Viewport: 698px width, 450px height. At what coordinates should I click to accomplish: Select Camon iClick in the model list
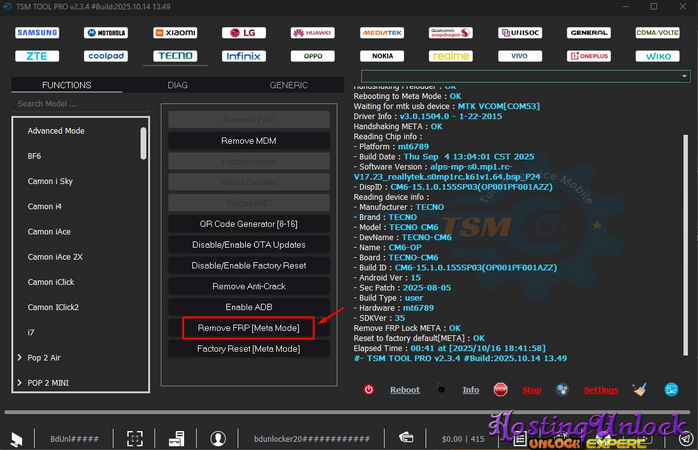pyautogui.click(x=51, y=282)
